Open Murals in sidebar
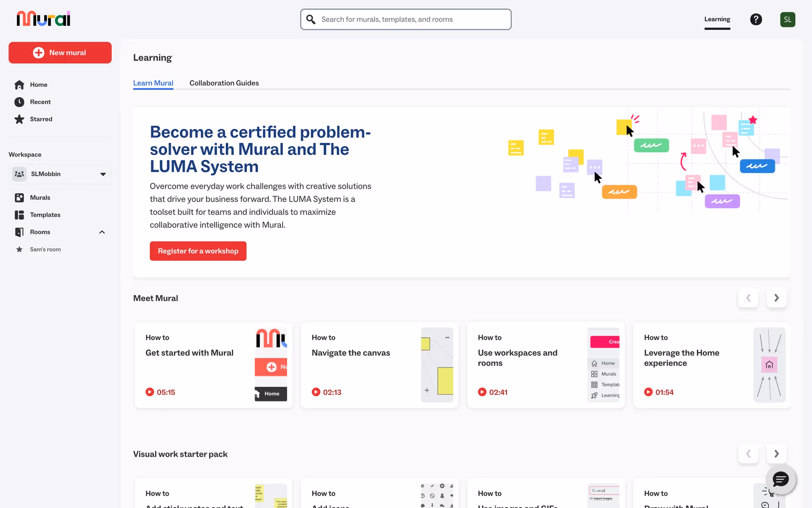 (40, 198)
